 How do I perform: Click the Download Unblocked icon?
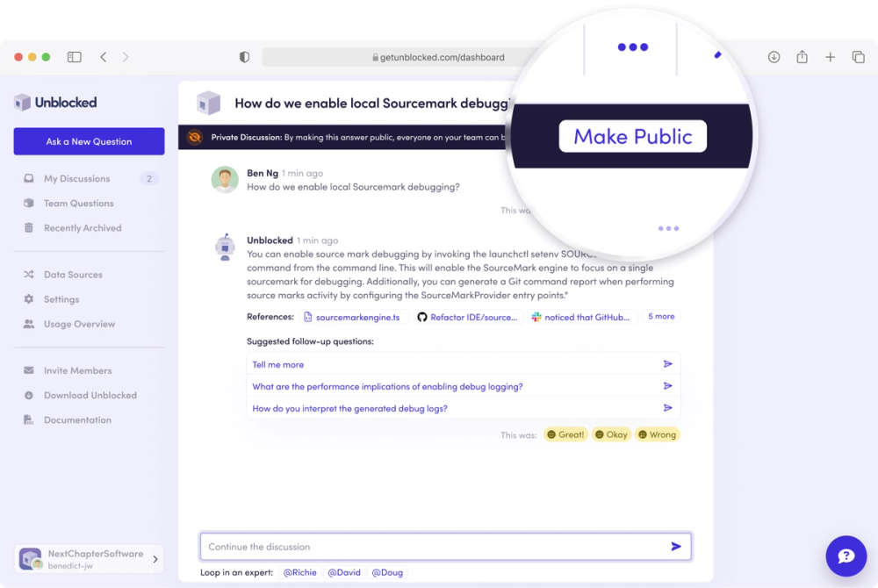click(29, 395)
